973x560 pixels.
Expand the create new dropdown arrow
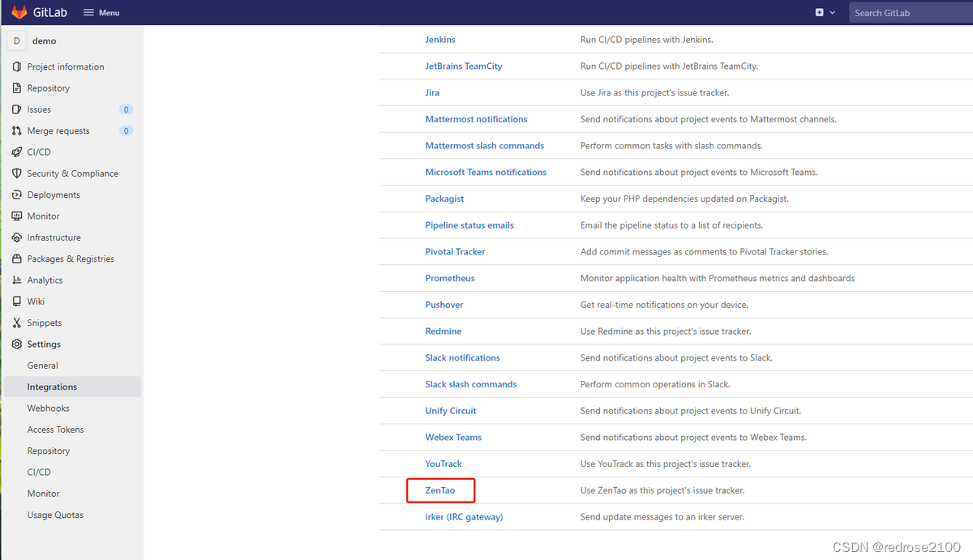832,13
